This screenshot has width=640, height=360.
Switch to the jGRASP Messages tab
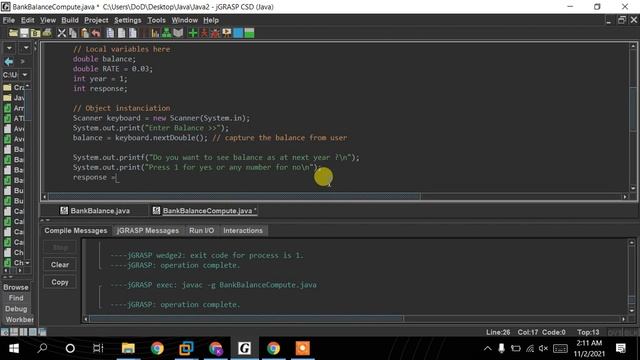[x=148, y=231]
